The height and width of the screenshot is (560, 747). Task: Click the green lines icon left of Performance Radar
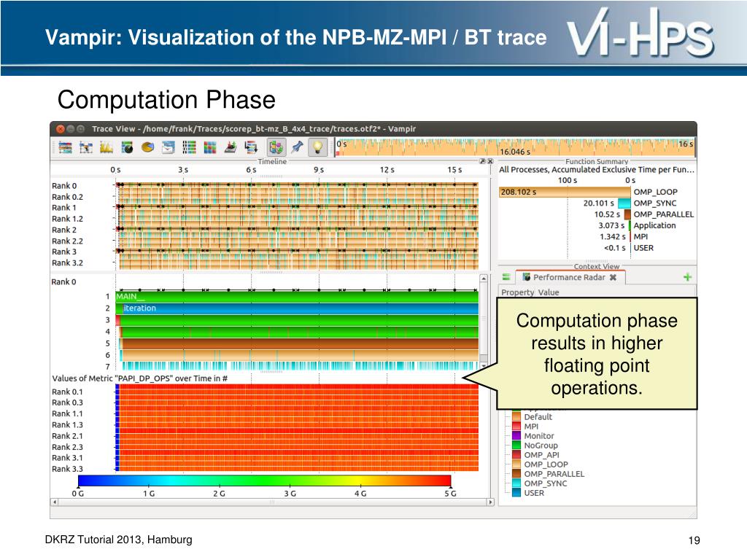pyautogui.click(x=506, y=276)
